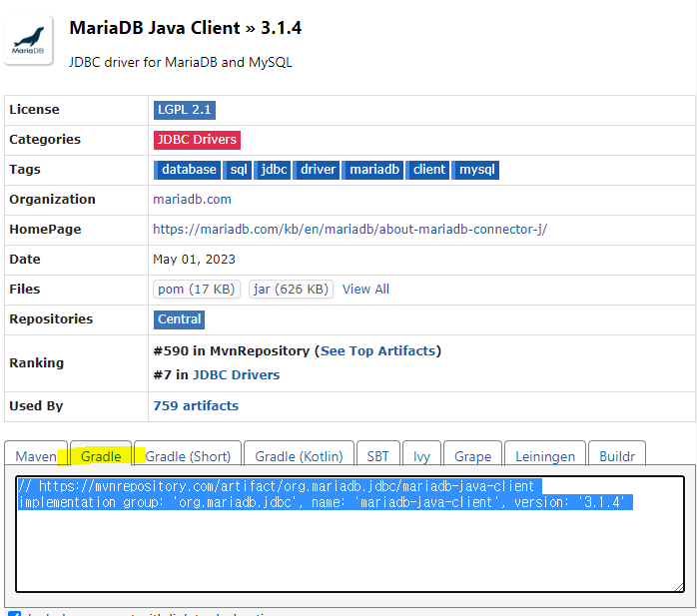Image resolution: width=697 pixels, height=616 pixels.
Task: Open the LGPL 2.1 license badge
Action: pyautogui.click(x=185, y=110)
